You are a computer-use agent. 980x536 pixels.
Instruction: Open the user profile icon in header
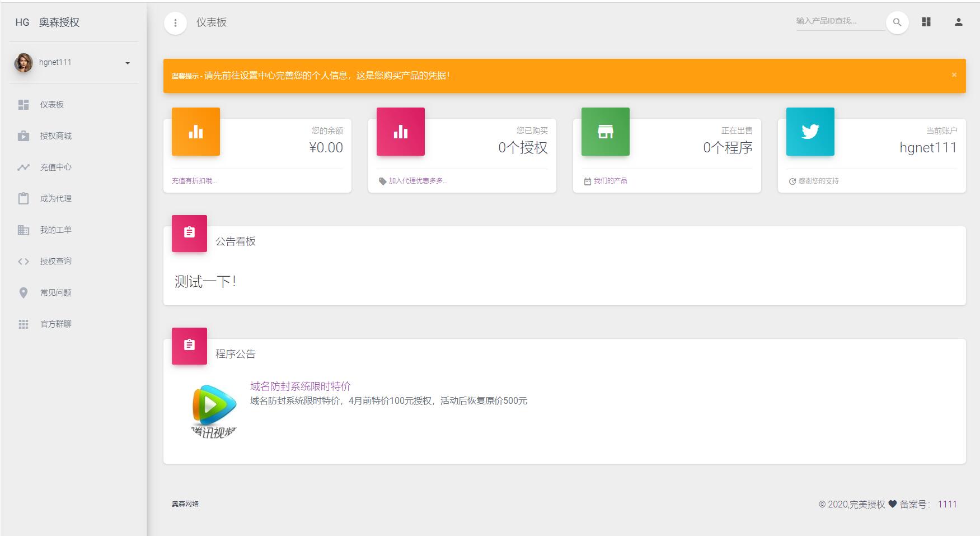958,22
